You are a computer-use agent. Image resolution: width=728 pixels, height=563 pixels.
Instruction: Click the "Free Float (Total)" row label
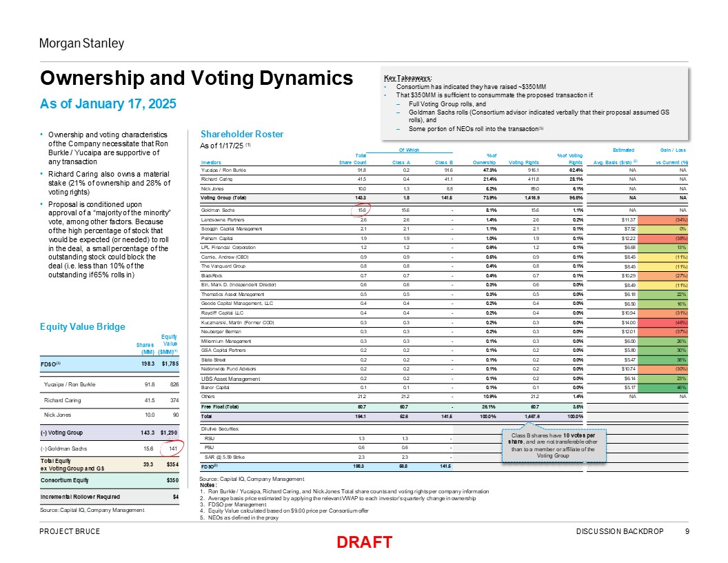coord(220,407)
